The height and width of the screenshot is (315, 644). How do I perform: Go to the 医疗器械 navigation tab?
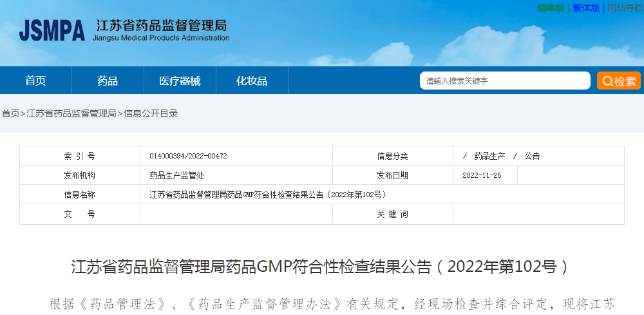(180, 81)
